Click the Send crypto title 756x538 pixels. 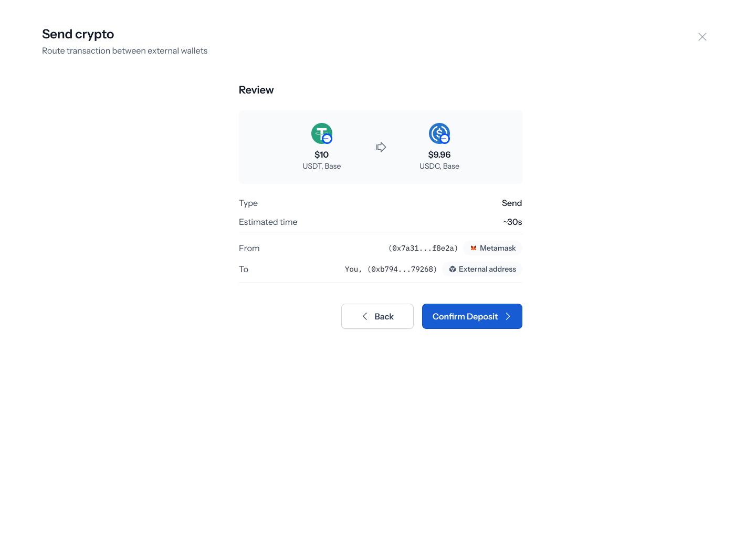[78, 34]
